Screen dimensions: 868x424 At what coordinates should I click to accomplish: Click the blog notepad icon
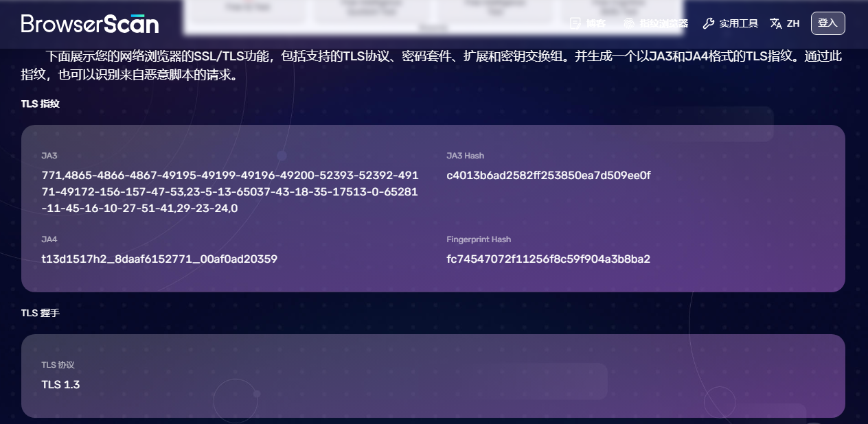(575, 23)
